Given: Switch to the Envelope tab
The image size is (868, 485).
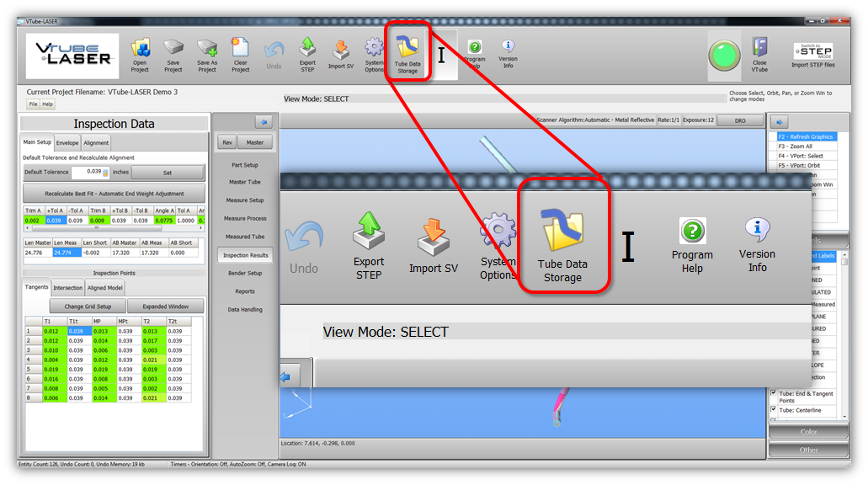Looking at the screenshot, I should 67,143.
